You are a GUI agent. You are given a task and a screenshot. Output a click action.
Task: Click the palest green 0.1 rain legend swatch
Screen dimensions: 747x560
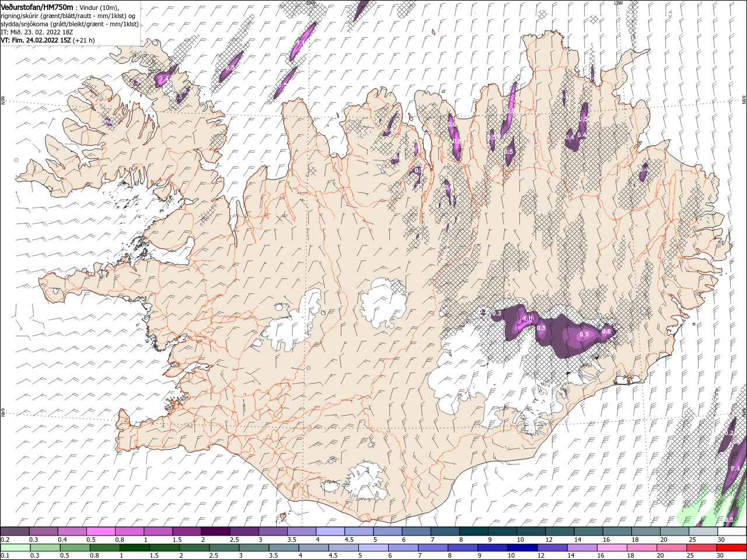tap(15, 548)
